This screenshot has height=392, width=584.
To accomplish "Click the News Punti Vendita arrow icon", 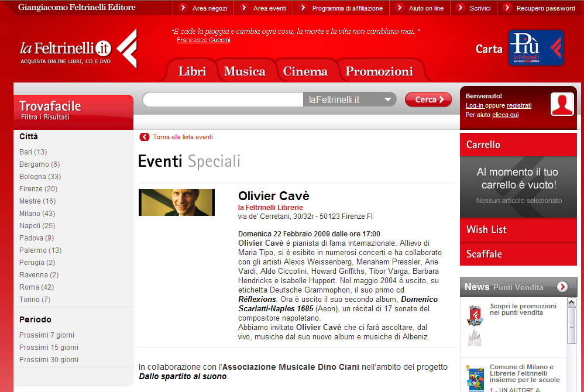I will [x=562, y=287].
